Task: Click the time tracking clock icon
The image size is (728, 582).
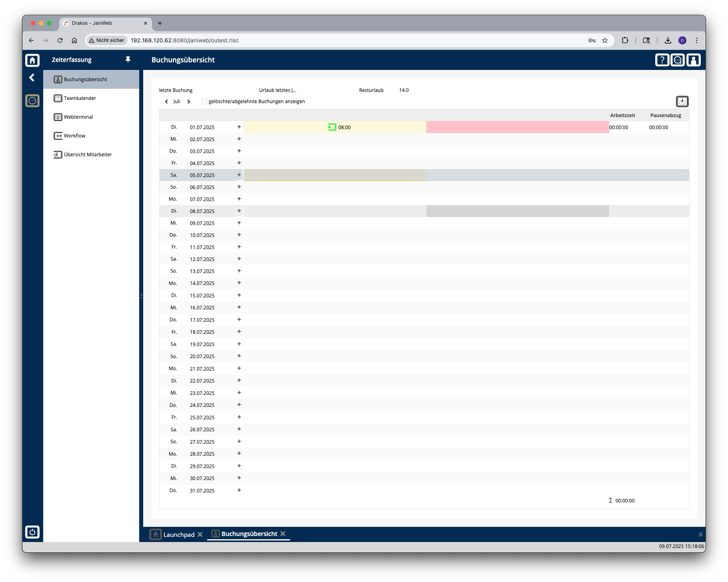Action: pyautogui.click(x=32, y=101)
